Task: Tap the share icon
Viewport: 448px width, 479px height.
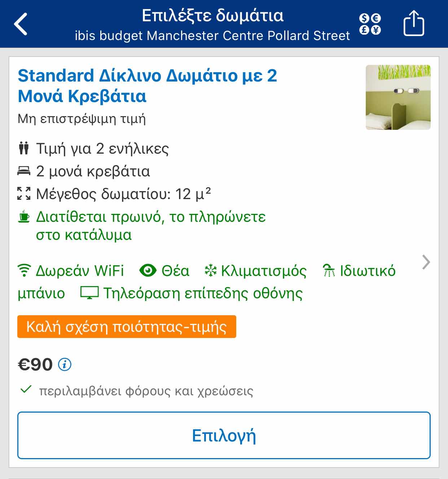Action: [413, 23]
